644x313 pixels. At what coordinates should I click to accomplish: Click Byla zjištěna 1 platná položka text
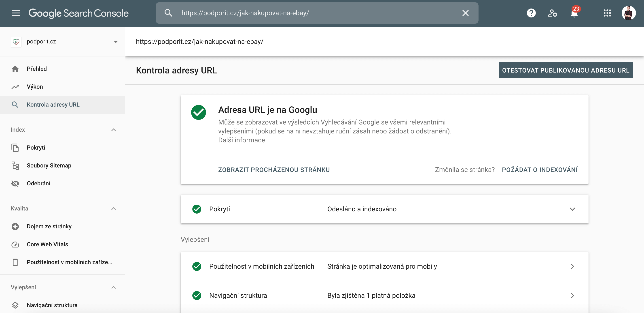pos(371,296)
